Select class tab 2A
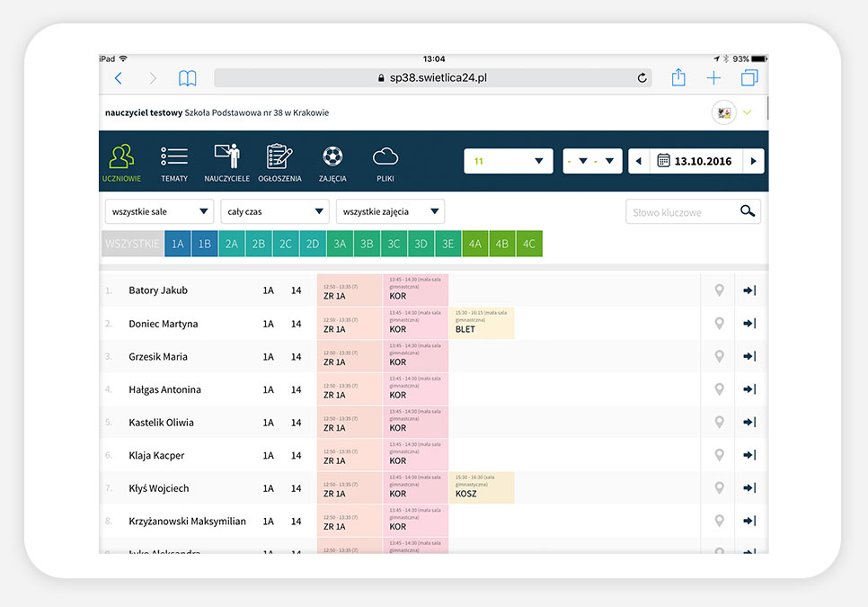The width and height of the screenshot is (868, 607). coord(232,244)
